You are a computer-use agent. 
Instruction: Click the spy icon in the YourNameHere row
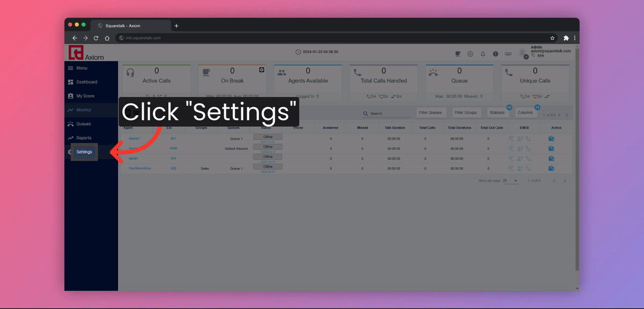click(511, 168)
